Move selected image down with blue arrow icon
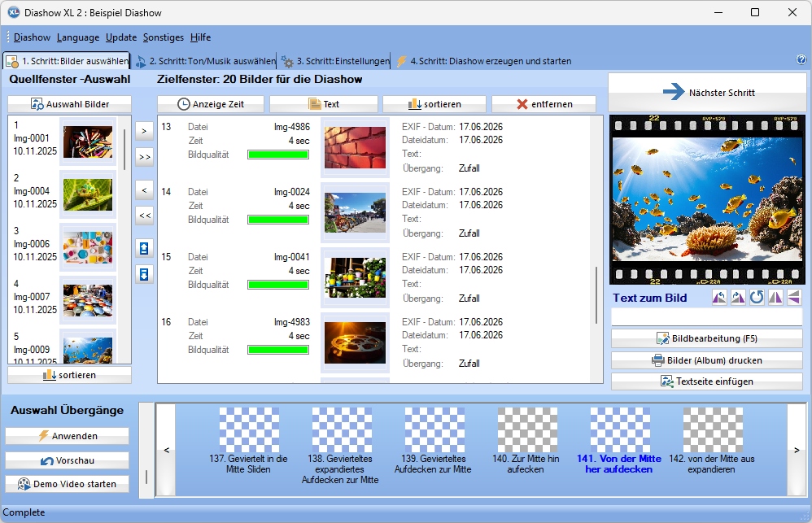 point(145,274)
